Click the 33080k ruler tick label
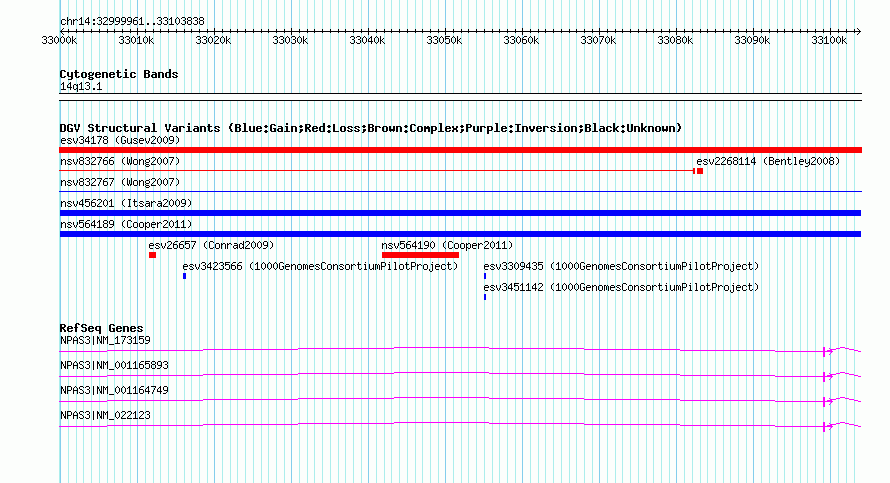This screenshot has width=890, height=483. click(675, 40)
